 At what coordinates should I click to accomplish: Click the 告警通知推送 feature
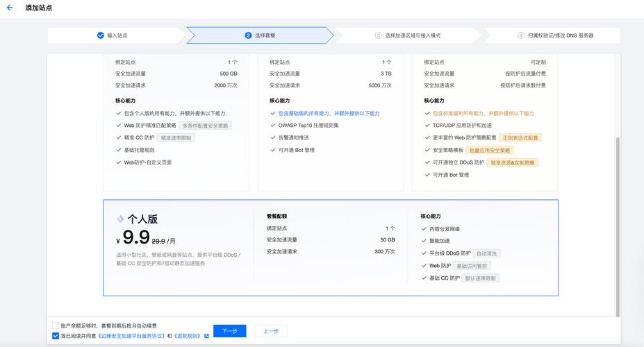pyautogui.click(x=294, y=138)
